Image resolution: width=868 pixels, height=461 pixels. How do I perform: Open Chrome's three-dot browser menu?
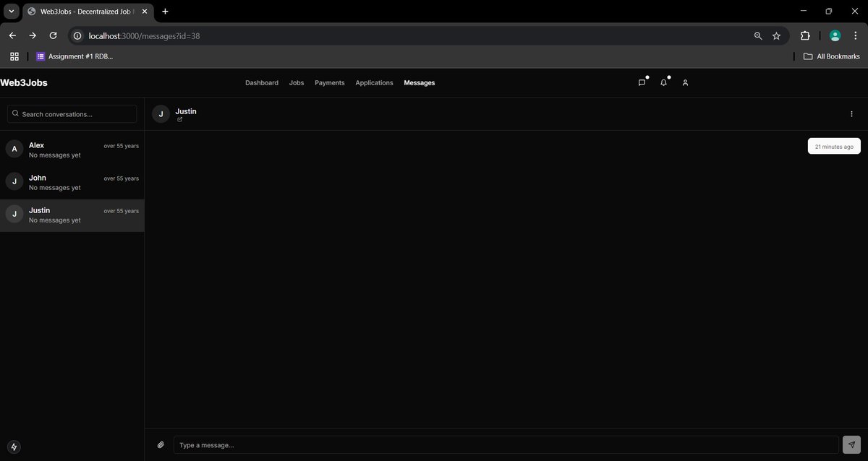(856, 35)
